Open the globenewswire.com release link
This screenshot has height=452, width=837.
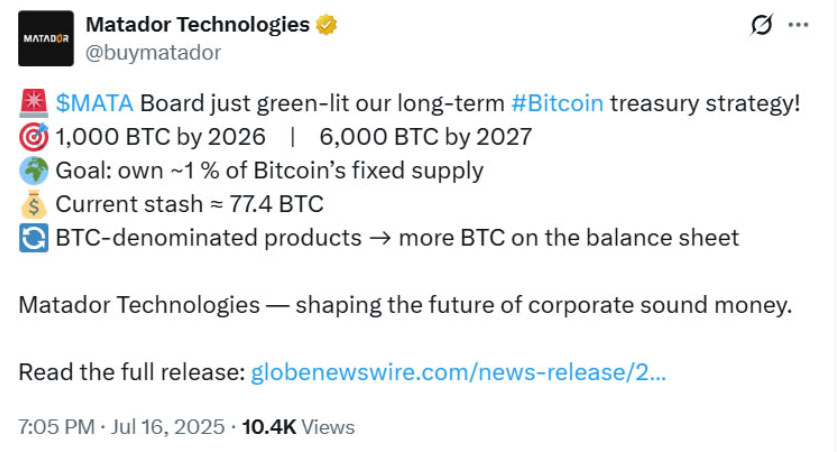click(458, 373)
